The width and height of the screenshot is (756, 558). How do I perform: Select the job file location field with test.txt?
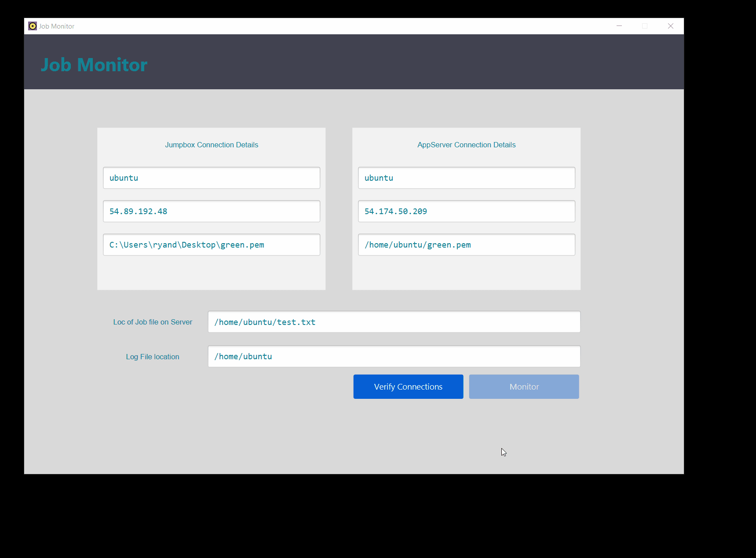[x=394, y=321]
